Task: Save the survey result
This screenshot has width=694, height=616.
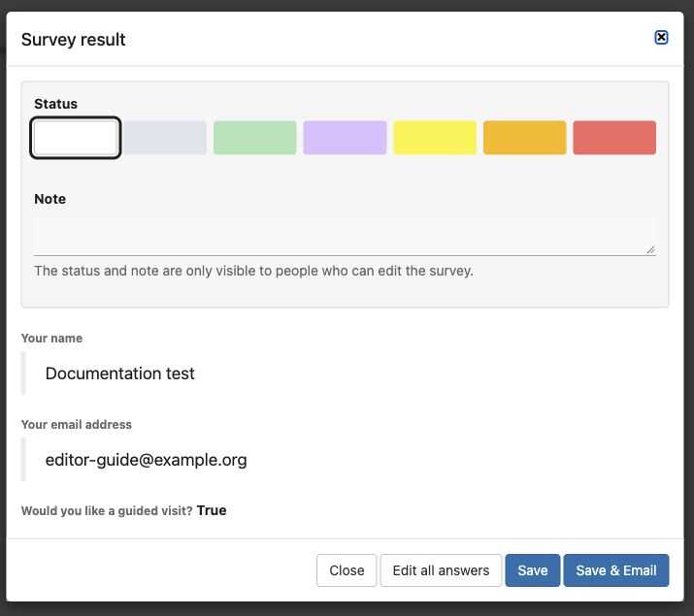Action: pos(533,570)
